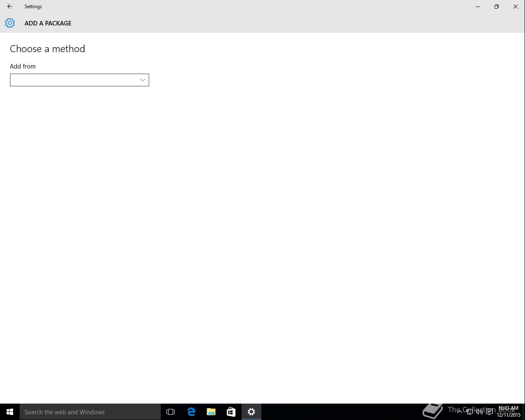Focus the Search the web and Windows box
525x420 pixels.
pyautogui.click(x=90, y=412)
